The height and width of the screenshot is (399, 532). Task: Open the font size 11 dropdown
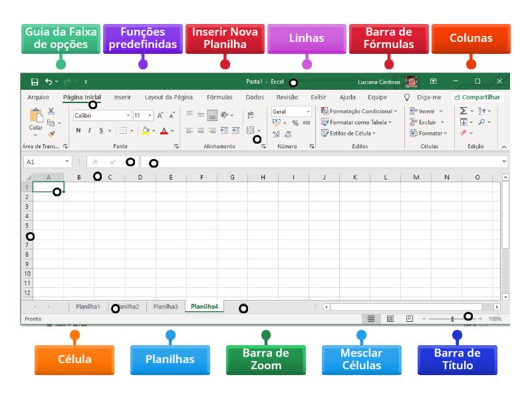point(148,114)
